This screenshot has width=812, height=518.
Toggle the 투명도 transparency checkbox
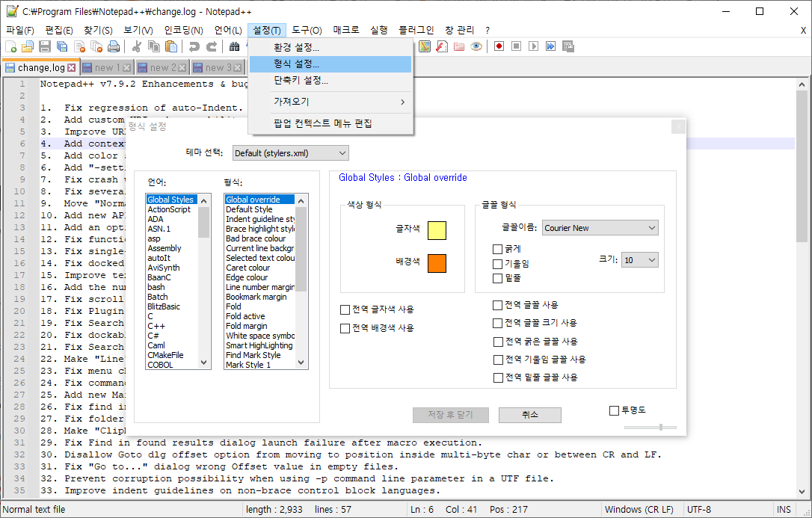(614, 411)
